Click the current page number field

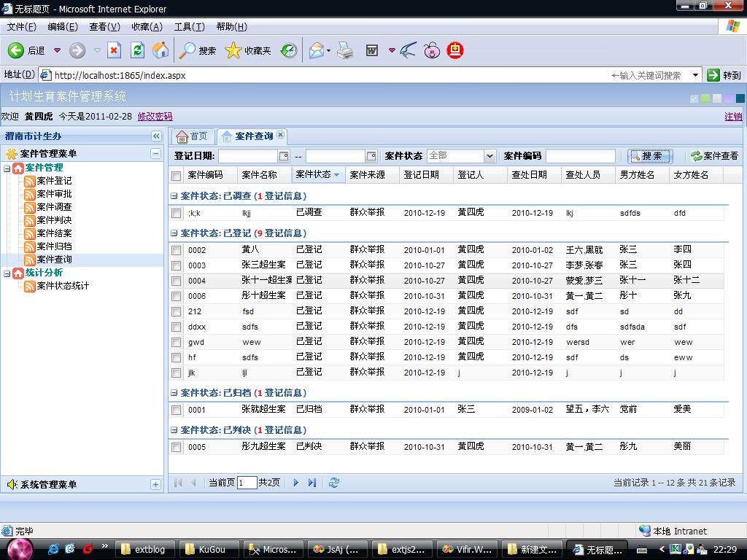(x=247, y=483)
